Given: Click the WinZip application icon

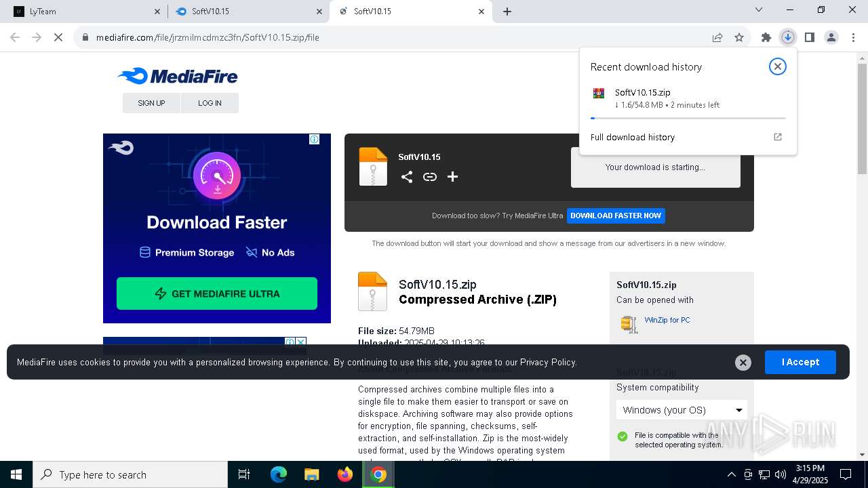Looking at the screenshot, I should click(x=629, y=324).
